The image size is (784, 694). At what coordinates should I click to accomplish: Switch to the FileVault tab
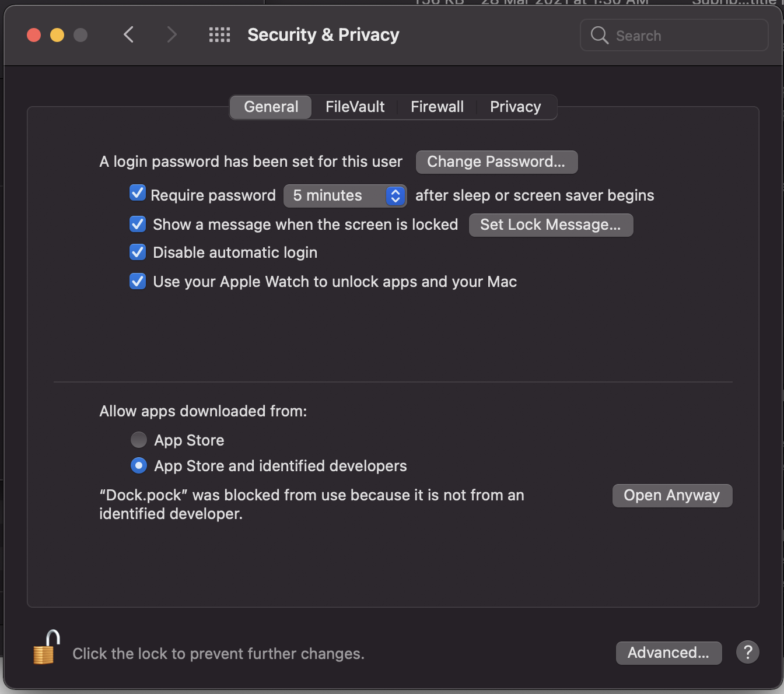[355, 107]
